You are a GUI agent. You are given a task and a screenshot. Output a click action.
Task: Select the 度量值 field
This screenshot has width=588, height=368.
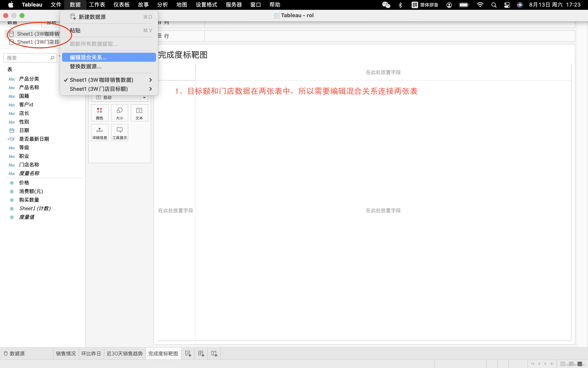click(x=27, y=217)
